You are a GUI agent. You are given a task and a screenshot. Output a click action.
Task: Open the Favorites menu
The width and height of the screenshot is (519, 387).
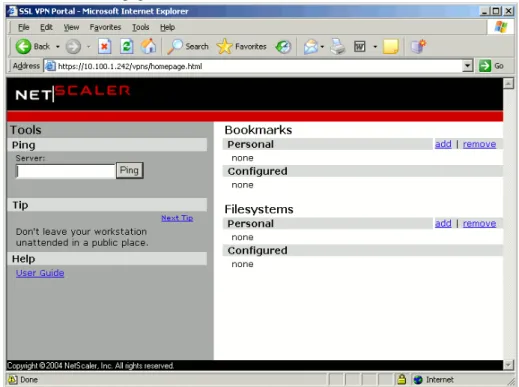point(105,27)
